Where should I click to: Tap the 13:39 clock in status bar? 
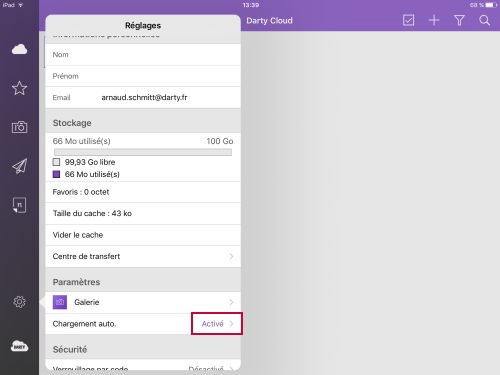251,5
